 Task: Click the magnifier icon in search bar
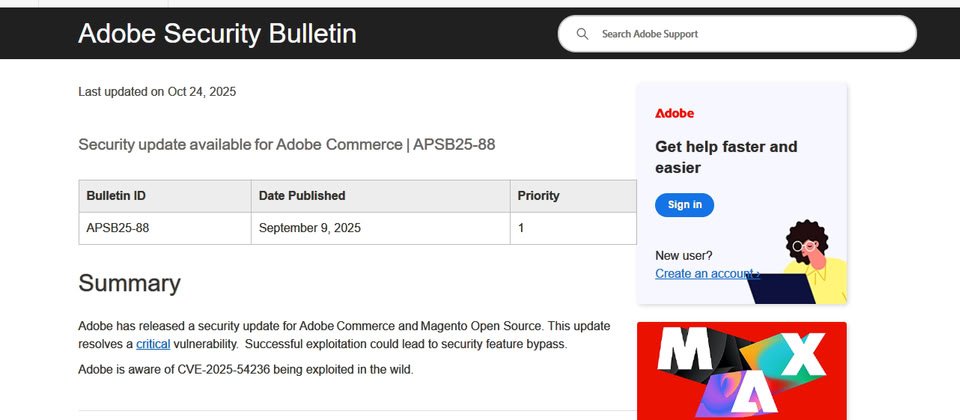(x=582, y=34)
